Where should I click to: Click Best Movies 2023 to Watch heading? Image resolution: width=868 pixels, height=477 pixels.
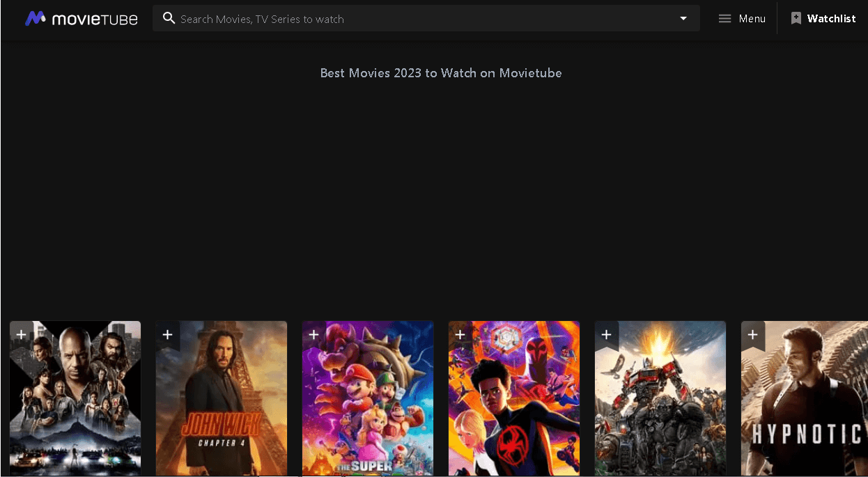coord(441,73)
